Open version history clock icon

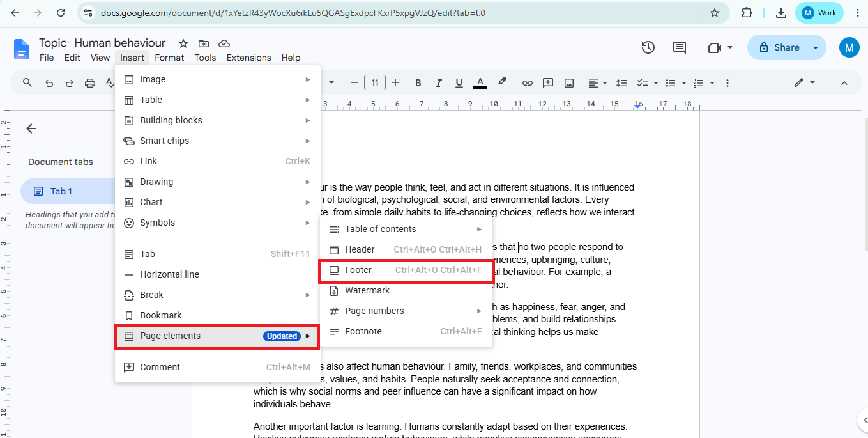648,47
